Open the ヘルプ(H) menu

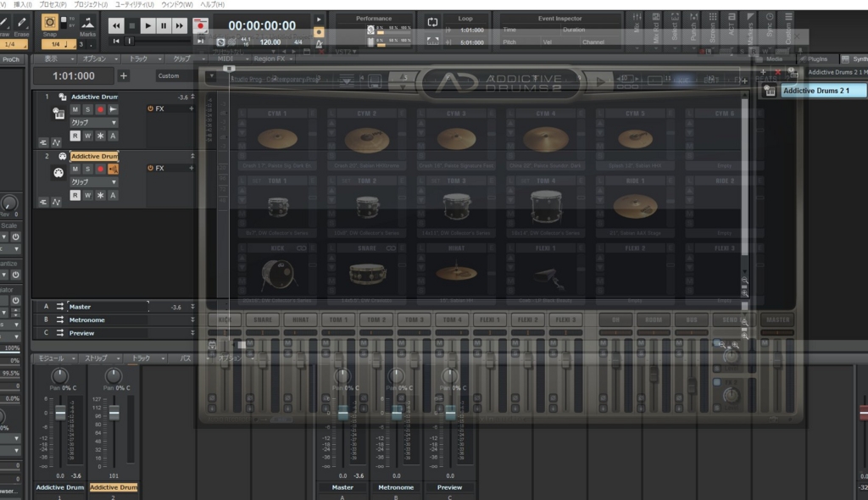tap(212, 4)
